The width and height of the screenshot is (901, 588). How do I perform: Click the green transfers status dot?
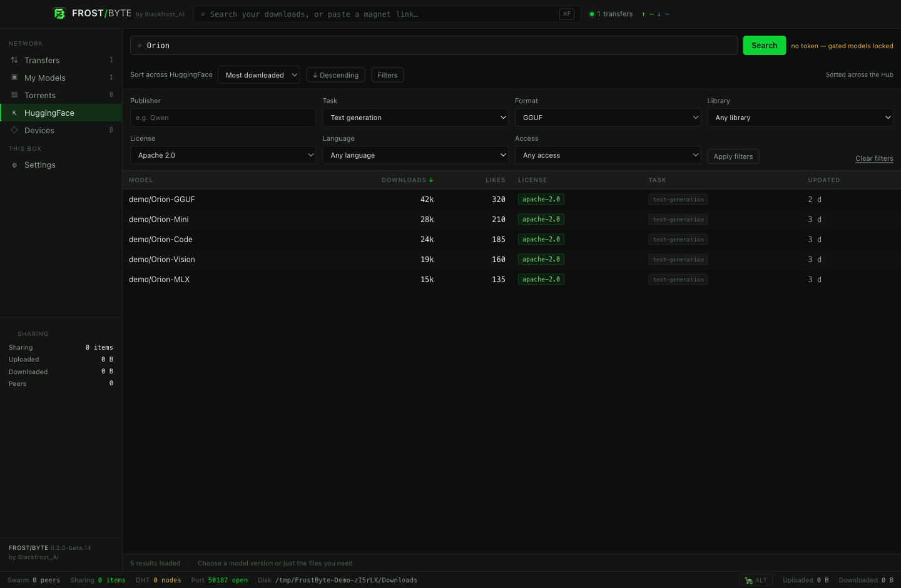tap(592, 14)
